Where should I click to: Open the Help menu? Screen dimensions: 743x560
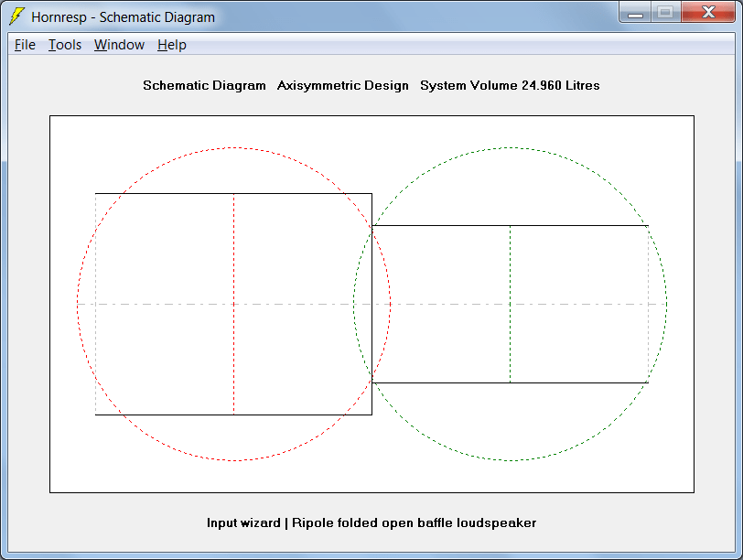[171, 45]
